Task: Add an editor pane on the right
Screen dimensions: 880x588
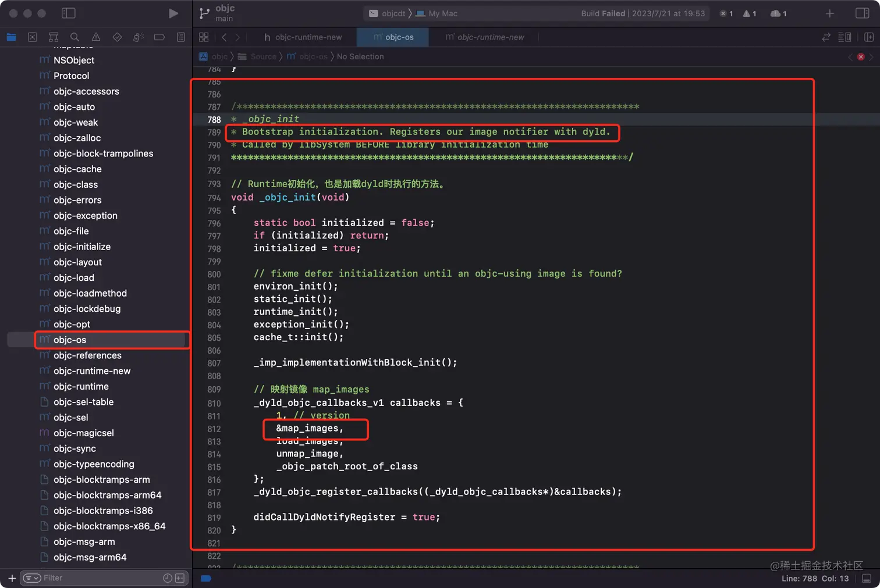Action: [x=869, y=37]
